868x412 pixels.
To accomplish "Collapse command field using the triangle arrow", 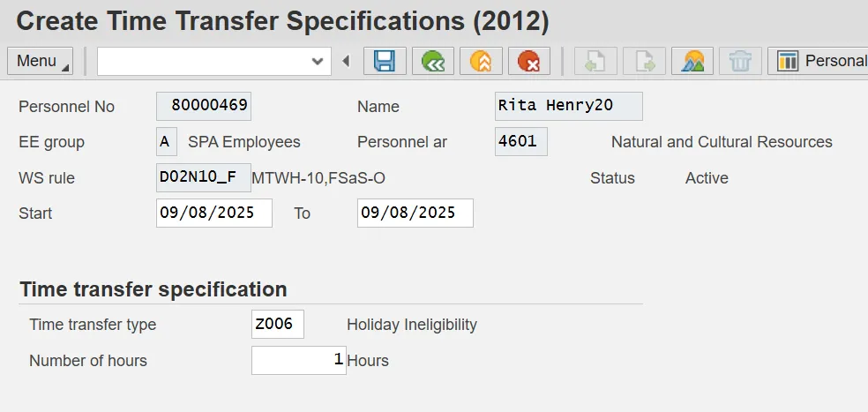I will pyautogui.click(x=346, y=61).
